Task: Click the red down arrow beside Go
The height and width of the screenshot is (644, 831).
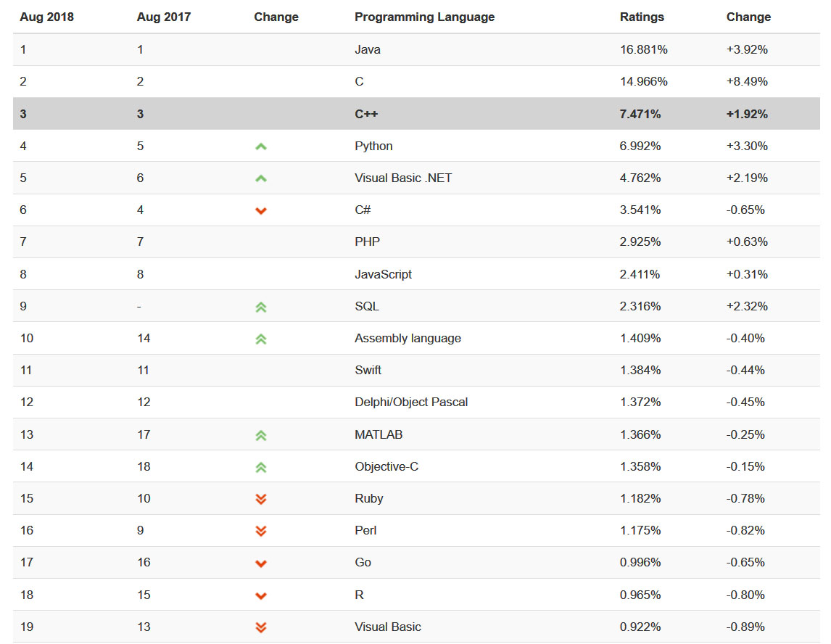Action: (x=261, y=563)
